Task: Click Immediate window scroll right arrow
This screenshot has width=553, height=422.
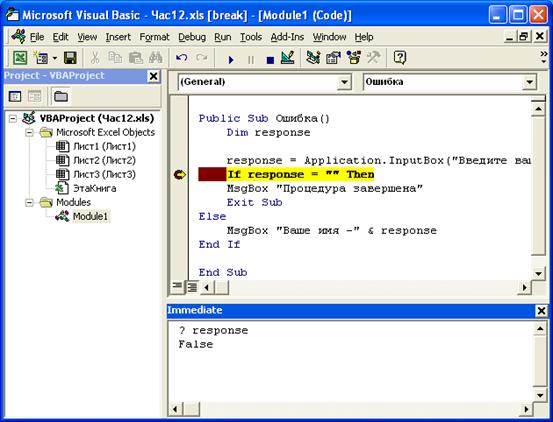Action: [526, 409]
